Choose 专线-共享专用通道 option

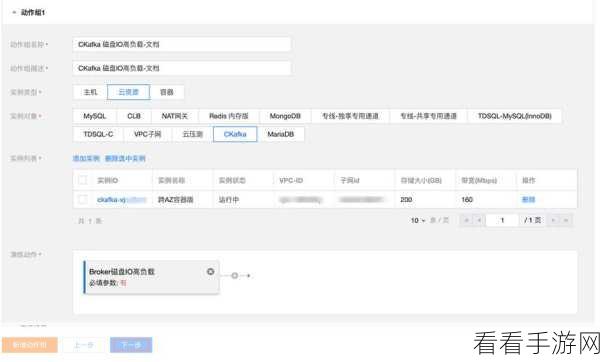pyautogui.click(x=429, y=116)
